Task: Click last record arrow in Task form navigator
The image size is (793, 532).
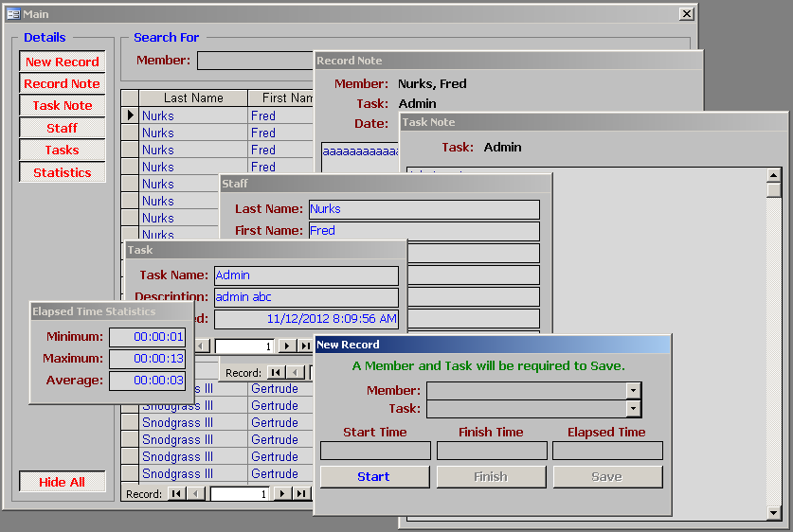Action: (305, 346)
